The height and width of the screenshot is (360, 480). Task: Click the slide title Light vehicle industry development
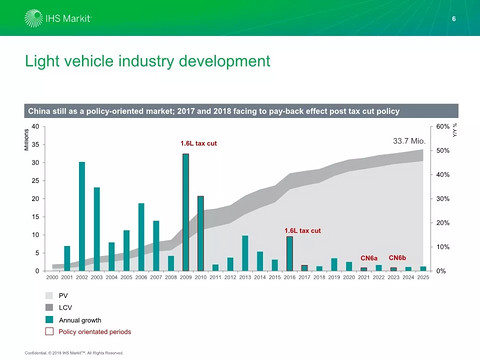(148, 61)
